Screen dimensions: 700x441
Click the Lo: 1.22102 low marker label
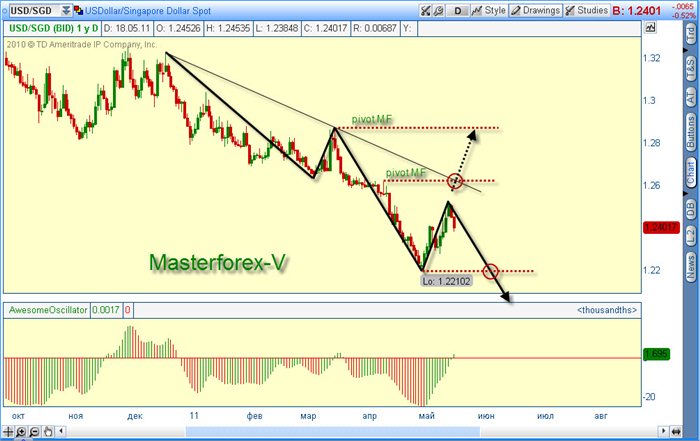[446, 281]
